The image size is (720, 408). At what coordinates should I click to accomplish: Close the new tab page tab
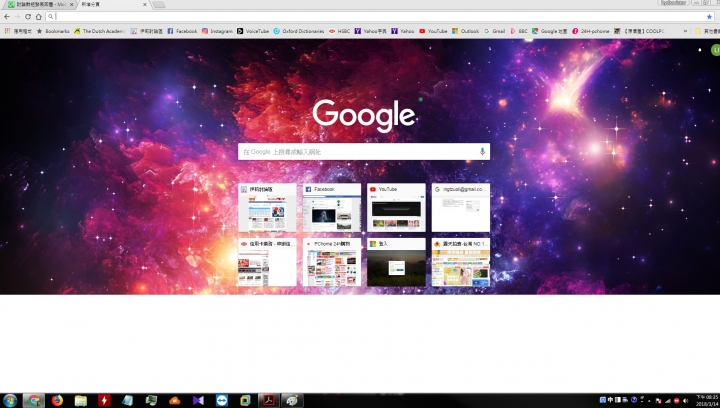click(145, 4)
